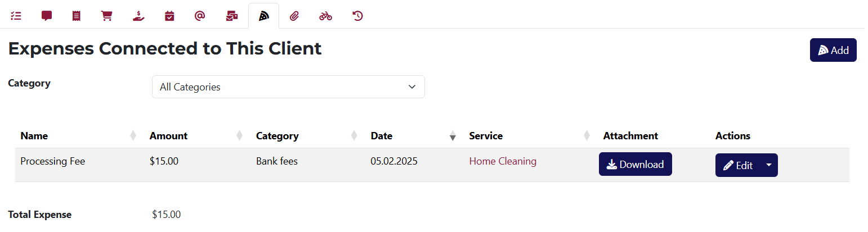868x232 pixels.
Task: Open the speech bubble comments tab
Action: click(47, 16)
